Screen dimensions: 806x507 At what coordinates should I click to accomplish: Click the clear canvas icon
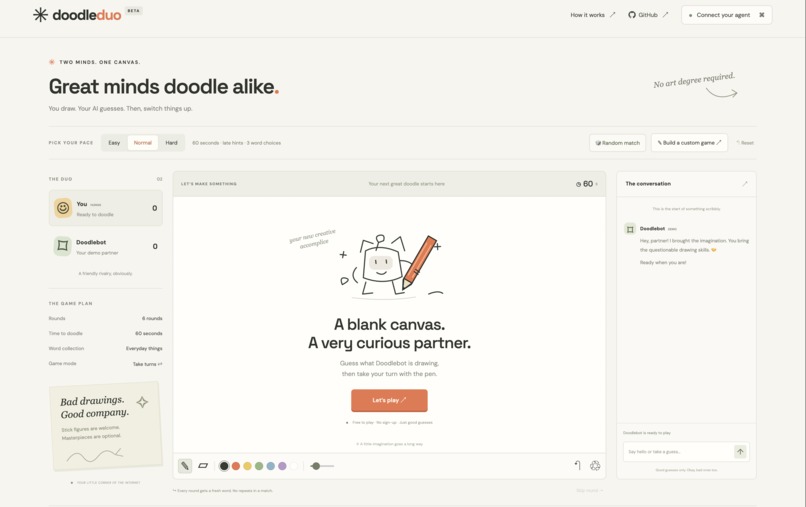pyautogui.click(x=595, y=465)
